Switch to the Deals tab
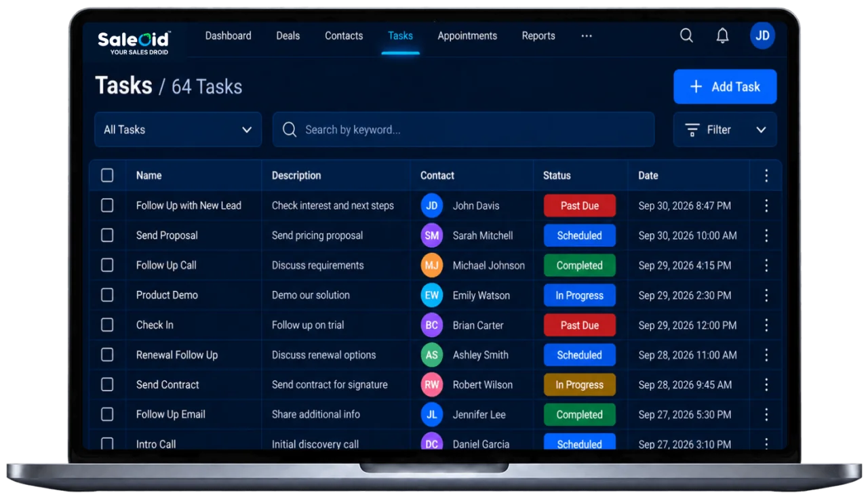 pyautogui.click(x=288, y=36)
